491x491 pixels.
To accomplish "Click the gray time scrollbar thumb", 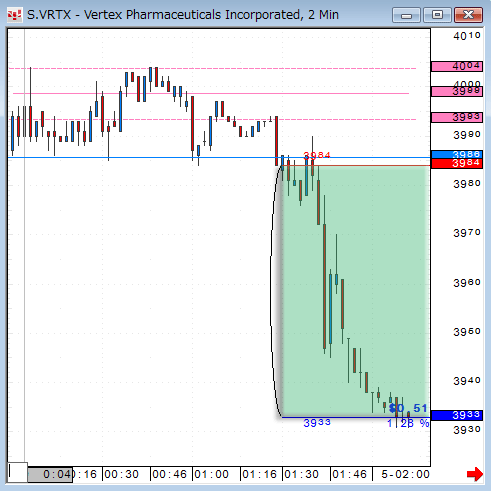I will 50,474.
